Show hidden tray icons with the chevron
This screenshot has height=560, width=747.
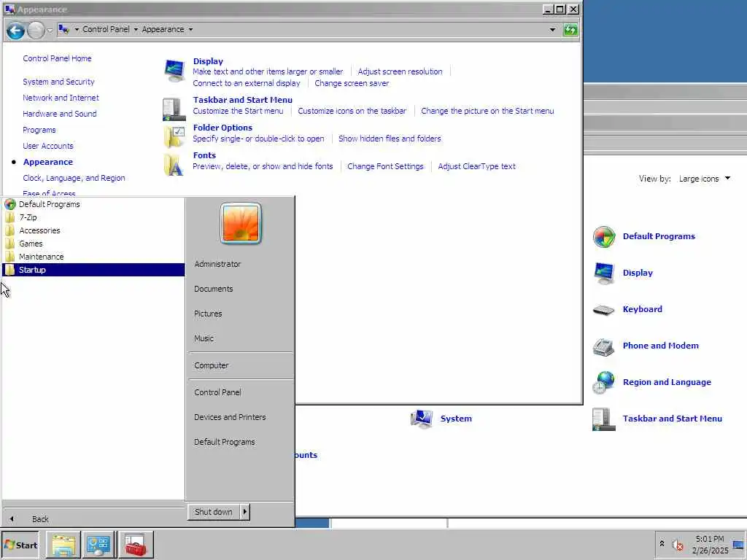pos(662,544)
